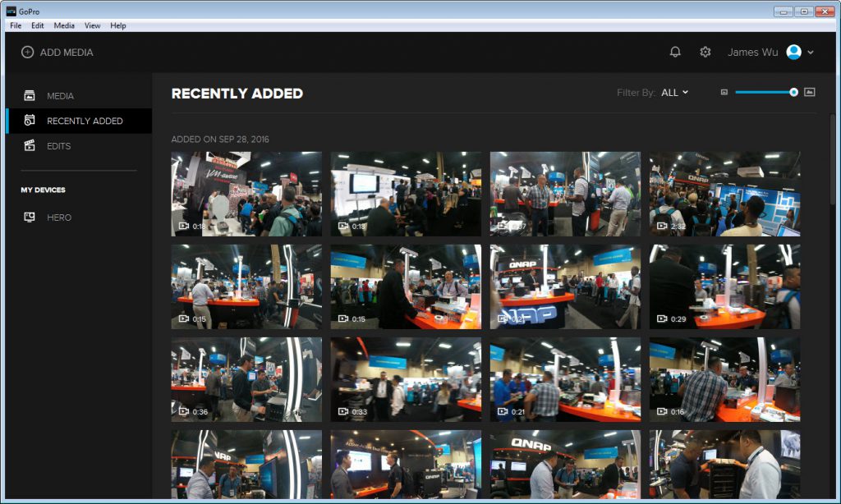Viewport: 841px width, 504px height.
Task: Open settings via the gear icon
Action: [705, 52]
